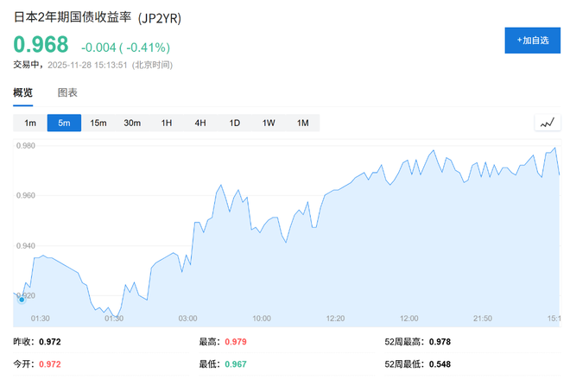570x392 pixels.
Task: Switch chart to 15m interval
Action: [98, 123]
